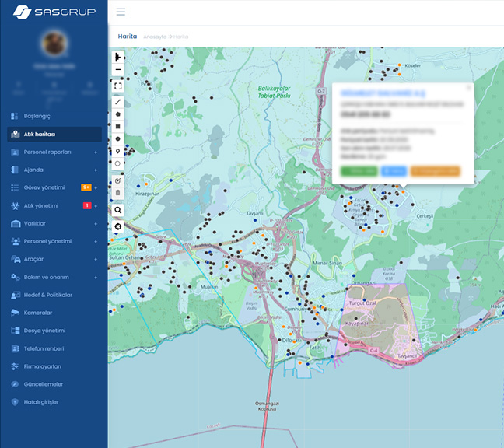Zoom out of the map
This screenshot has height=448, width=504.
pos(118,70)
